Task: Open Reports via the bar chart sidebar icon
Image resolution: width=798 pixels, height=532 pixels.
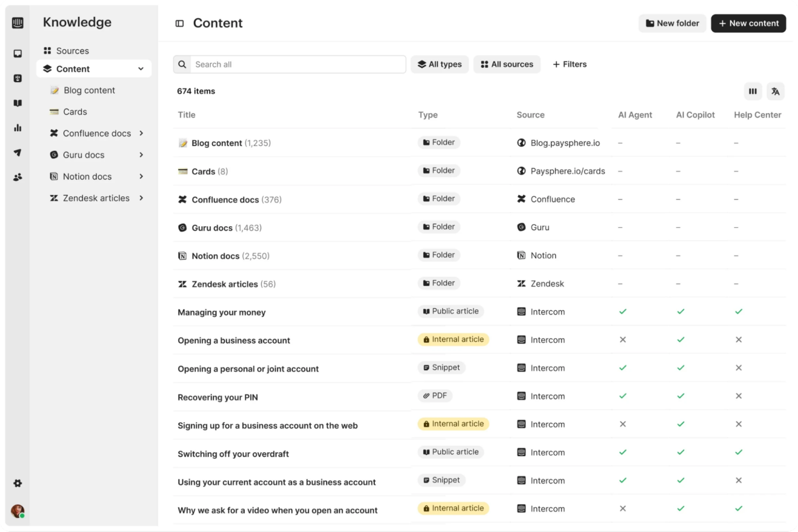Action: 18,128
